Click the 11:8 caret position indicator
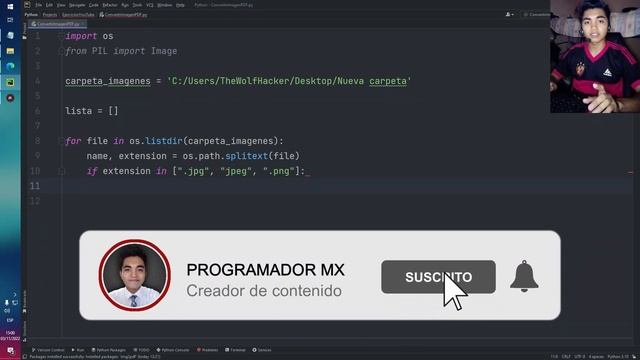 554,357
